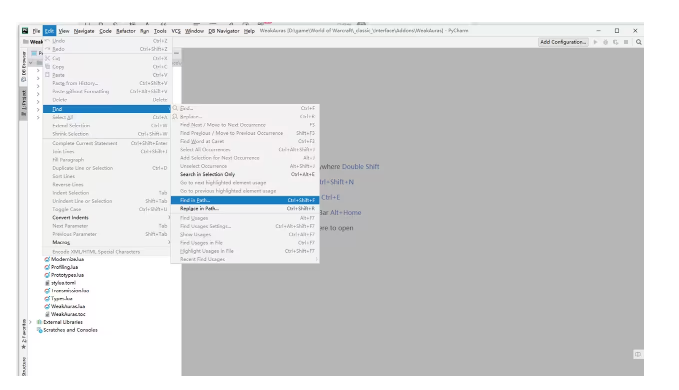
Task: Click the PyCharm logo icon in title bar
Action: tap(25, 31)
